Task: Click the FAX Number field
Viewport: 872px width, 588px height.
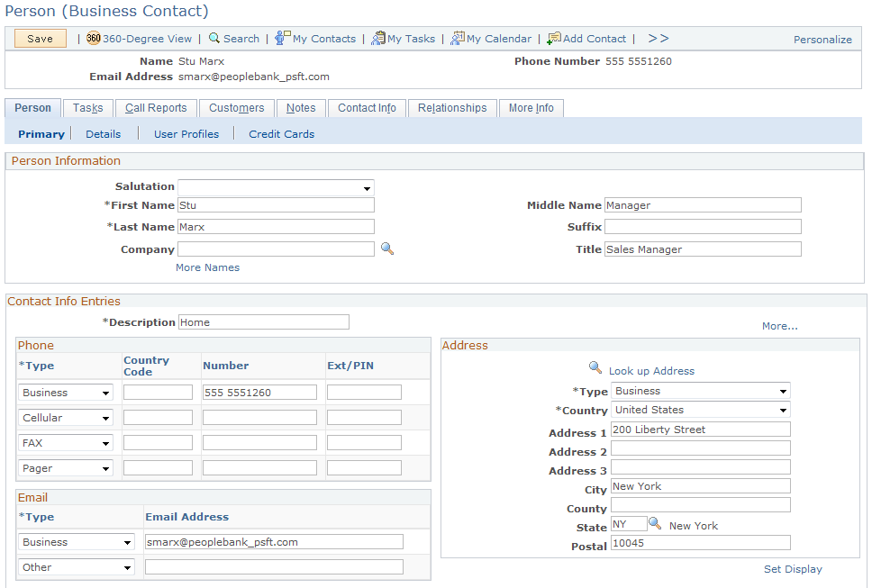Action: coord(259,443)
